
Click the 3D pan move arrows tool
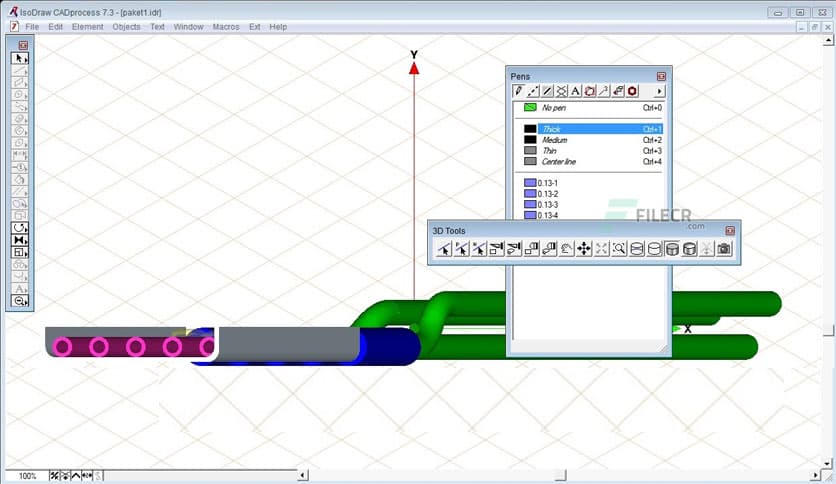584,248
